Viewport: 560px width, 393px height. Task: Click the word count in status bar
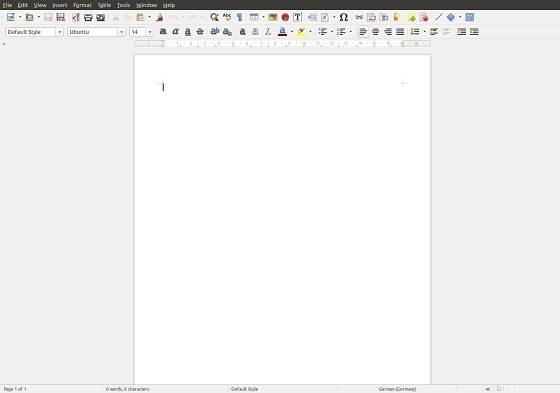127,389
